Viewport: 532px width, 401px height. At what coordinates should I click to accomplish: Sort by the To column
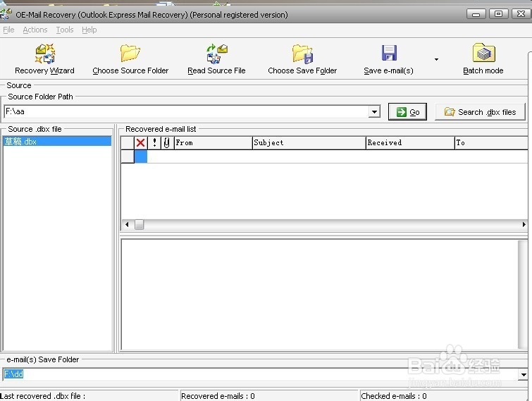coord(491,143)
